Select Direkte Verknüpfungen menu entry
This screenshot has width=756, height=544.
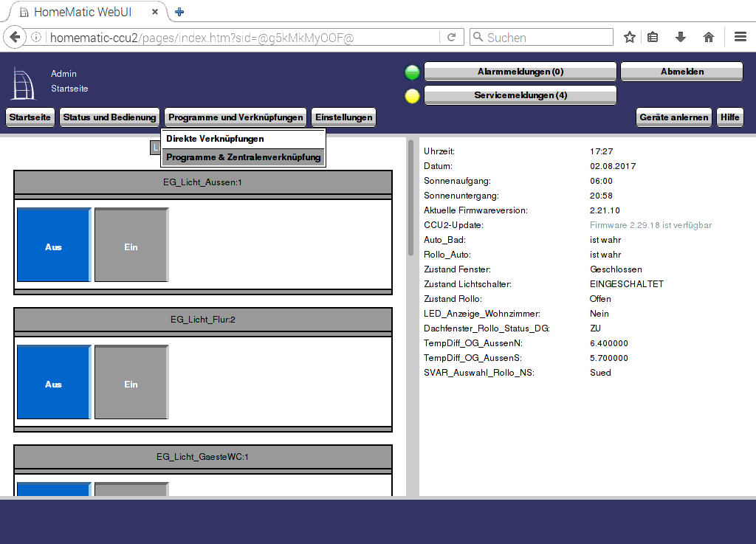215,139
